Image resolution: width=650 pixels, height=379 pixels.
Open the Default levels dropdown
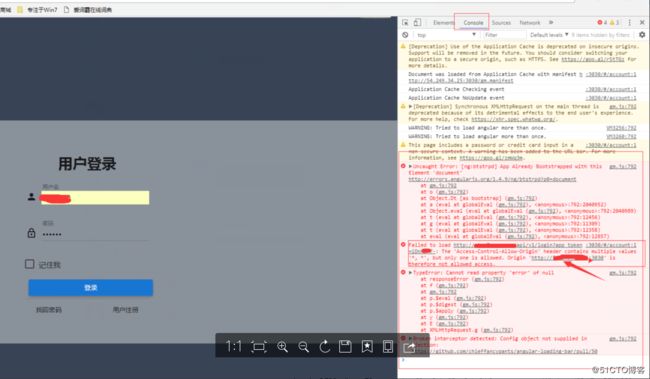click(x=549, y=35)
